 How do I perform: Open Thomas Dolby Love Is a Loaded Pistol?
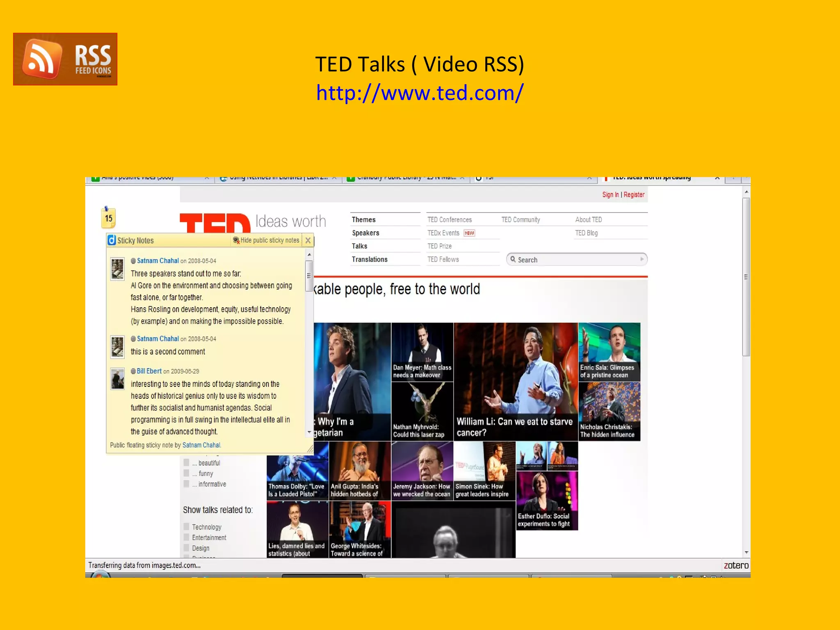click(297, 471)
